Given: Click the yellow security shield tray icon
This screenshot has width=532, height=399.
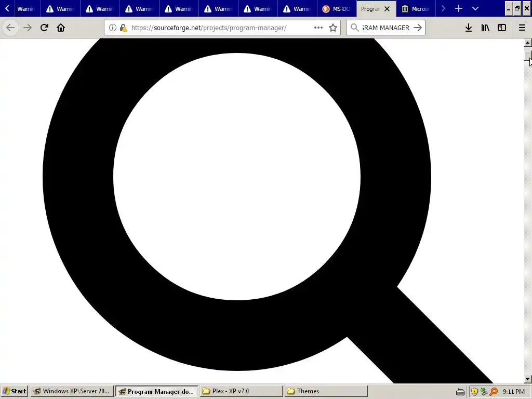Looking at the screenshot, I should [474, 392].
